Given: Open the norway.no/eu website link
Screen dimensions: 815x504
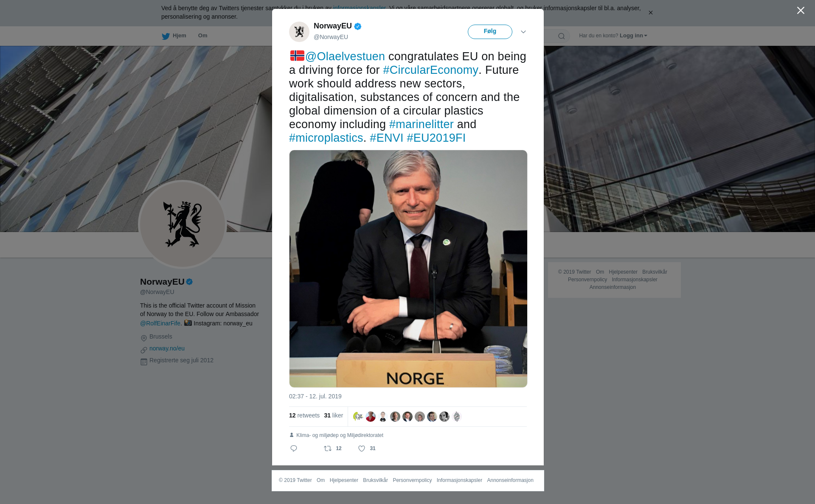Looking at the screenshot, I should (x=167, y=348).
